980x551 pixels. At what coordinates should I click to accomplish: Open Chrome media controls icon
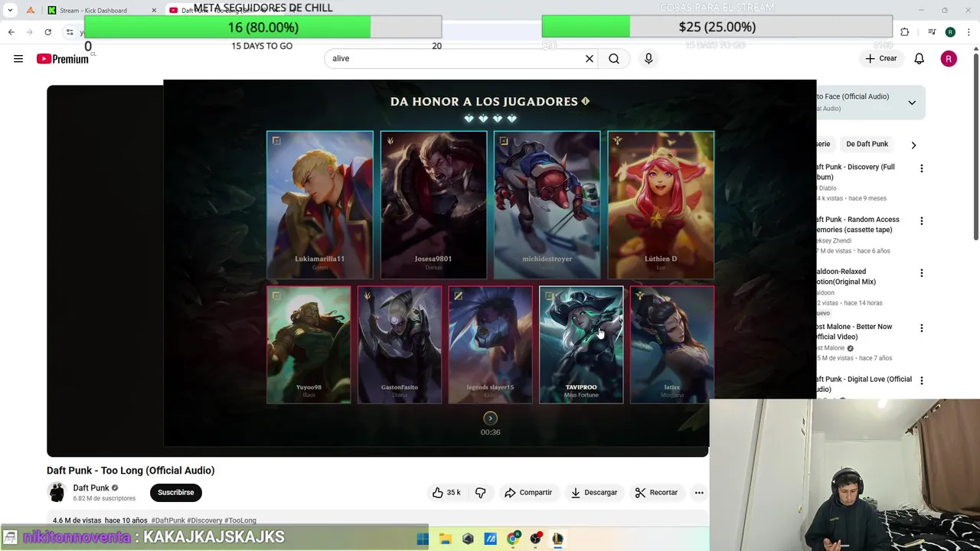coord(932,32)
